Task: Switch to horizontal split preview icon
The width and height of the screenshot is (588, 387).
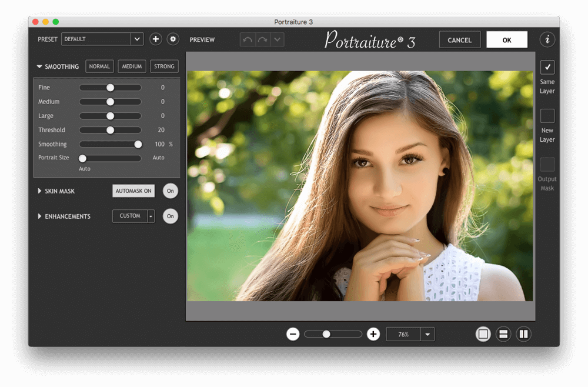Action: pyautogui.click(x=503, y=334)
